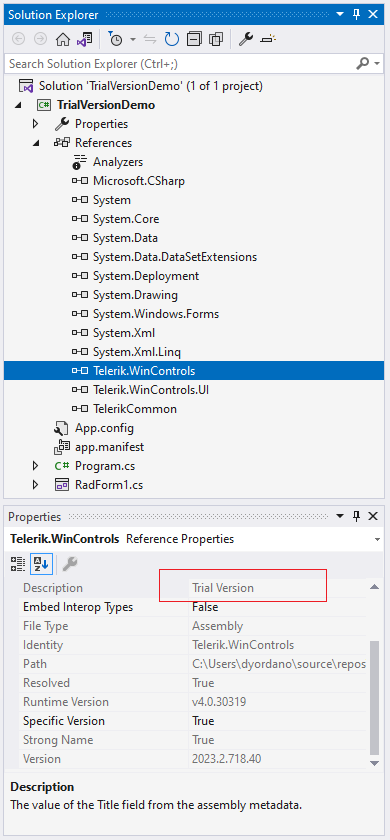Select the System.Xml.Linq reference
The height and width of the screenshot is (840, 390).
pyautogui.click(x=137, y=352)
